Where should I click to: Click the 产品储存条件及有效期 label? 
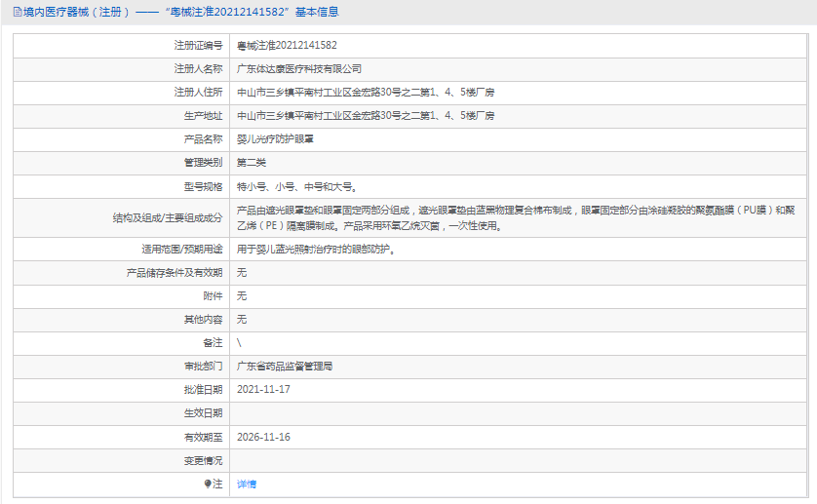(175, 272)
